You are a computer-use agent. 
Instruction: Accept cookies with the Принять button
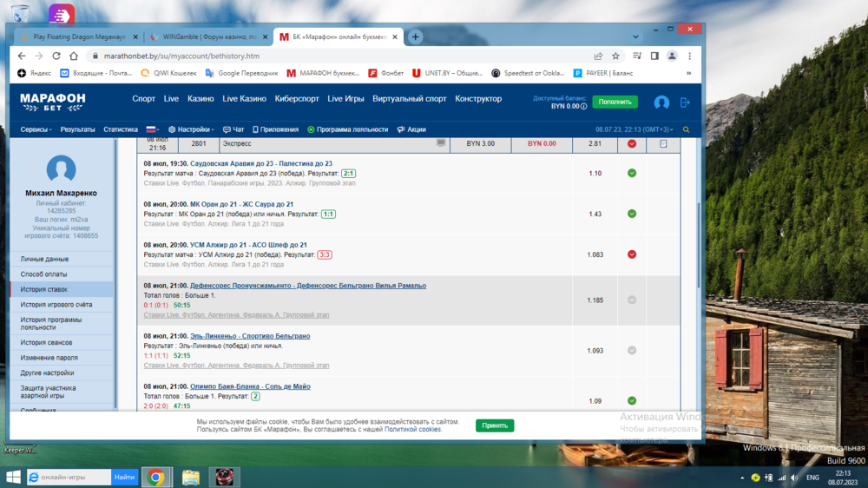[495, 425]
